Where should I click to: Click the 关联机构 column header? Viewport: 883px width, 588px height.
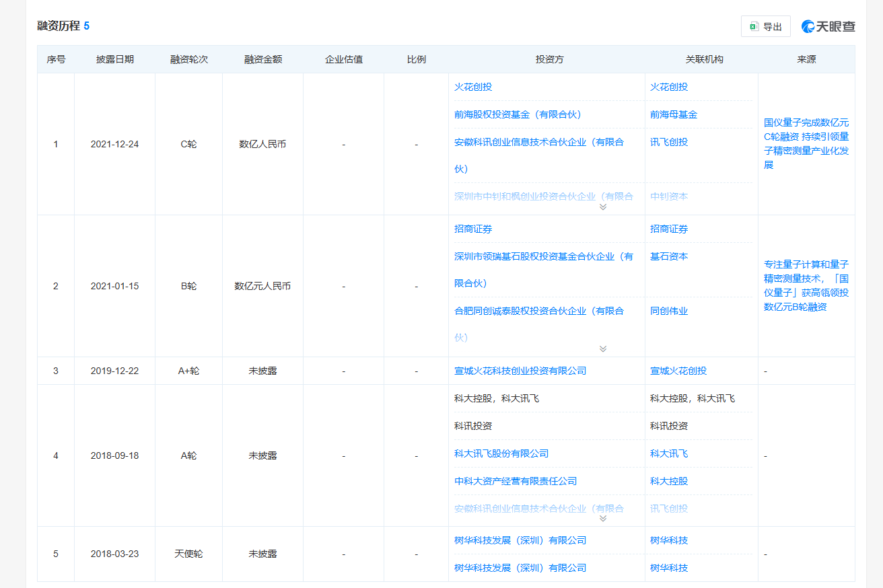point(705,59)
